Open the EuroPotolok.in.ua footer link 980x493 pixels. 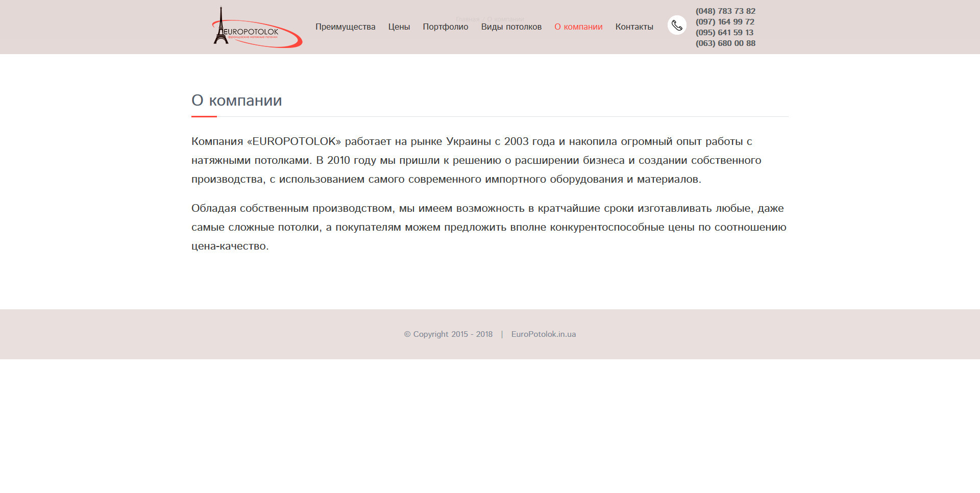pos(543,334)
